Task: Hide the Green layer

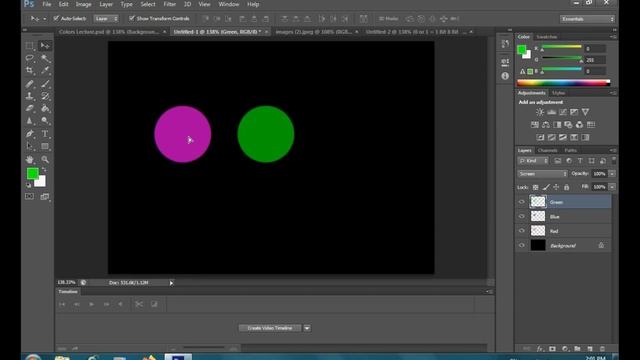Action: tap(522, 202)
